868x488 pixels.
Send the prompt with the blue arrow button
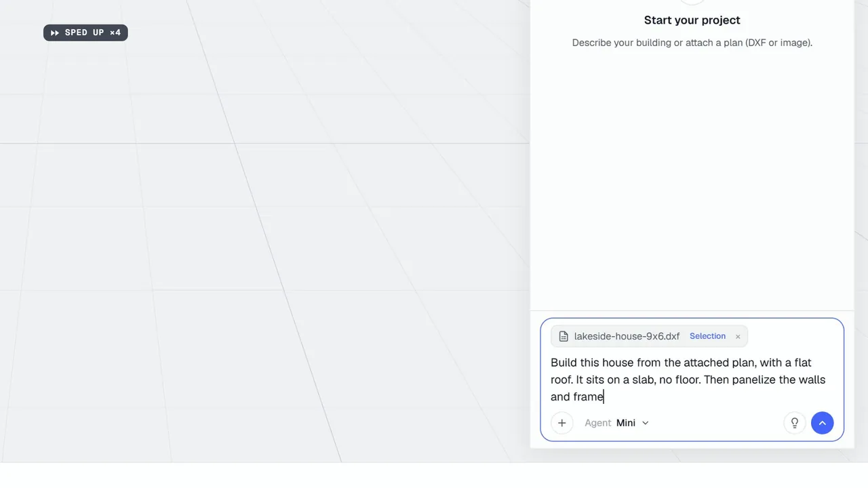pyautogui.click(x=822, y=423)
